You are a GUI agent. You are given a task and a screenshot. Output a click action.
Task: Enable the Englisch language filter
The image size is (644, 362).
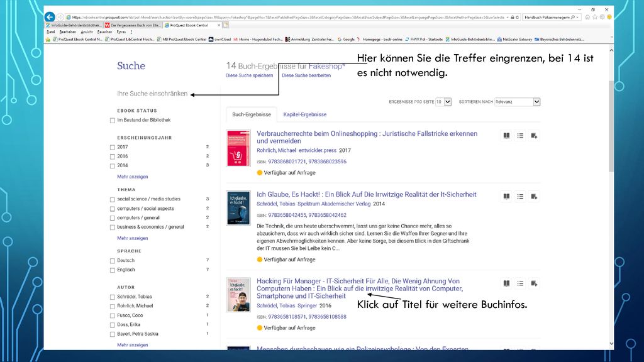click(x=113, y=270)
